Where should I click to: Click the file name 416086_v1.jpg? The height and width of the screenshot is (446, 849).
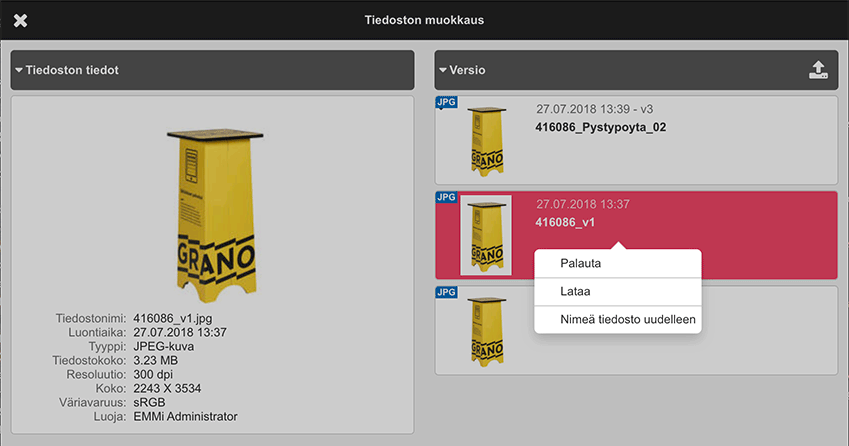pos(173,318)
